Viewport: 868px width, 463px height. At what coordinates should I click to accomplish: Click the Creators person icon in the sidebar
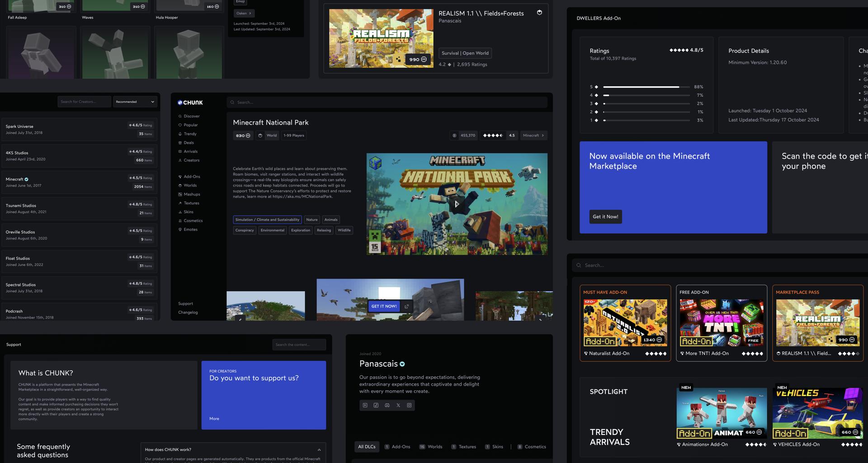(180, 161)
